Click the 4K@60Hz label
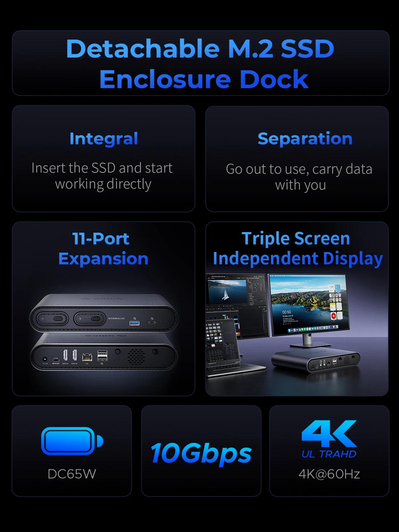Viewport: 399px width, 532px height. click(x=329, y=474)
